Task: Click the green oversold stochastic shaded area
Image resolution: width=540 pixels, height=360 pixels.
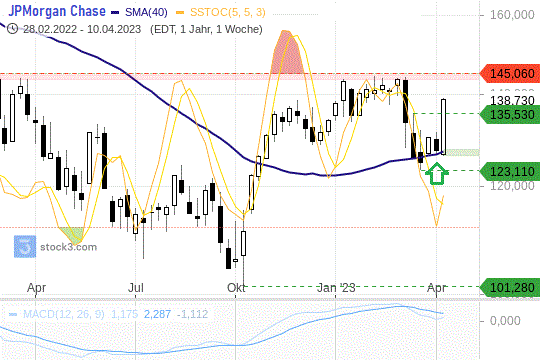Action: [73, 235]
